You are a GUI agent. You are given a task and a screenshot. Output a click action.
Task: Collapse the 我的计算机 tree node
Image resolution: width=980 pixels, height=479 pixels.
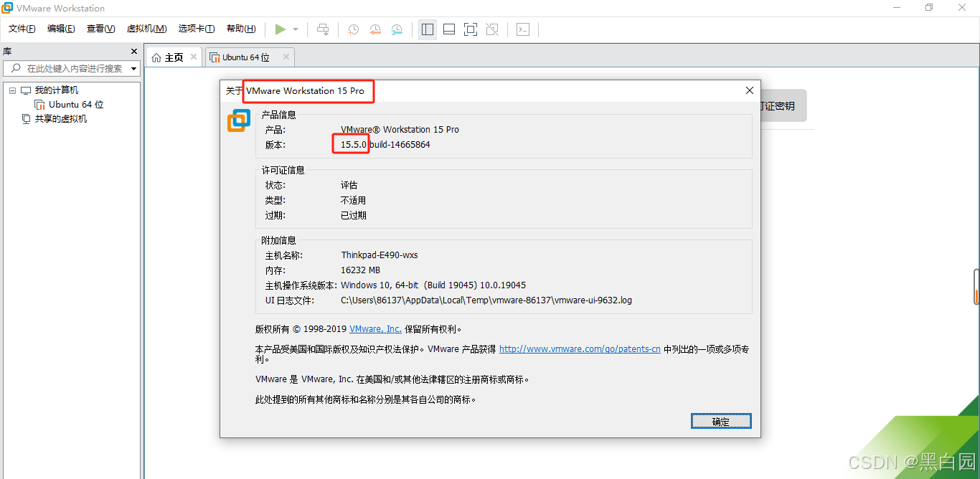[12, 90]
